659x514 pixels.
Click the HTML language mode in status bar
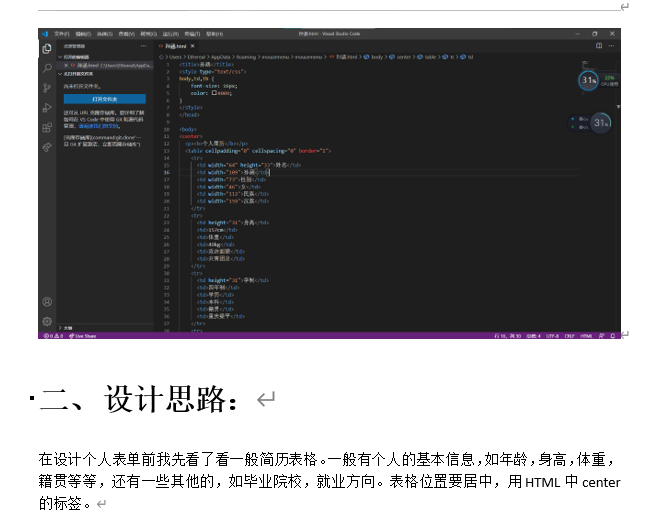tap(586, 336)
